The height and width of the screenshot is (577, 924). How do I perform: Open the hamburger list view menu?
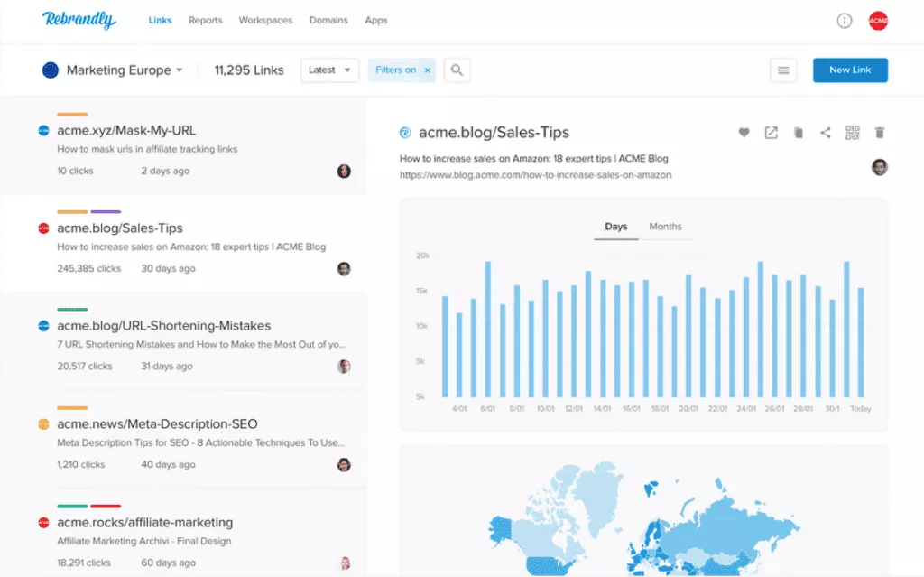(x=782, y=70)
